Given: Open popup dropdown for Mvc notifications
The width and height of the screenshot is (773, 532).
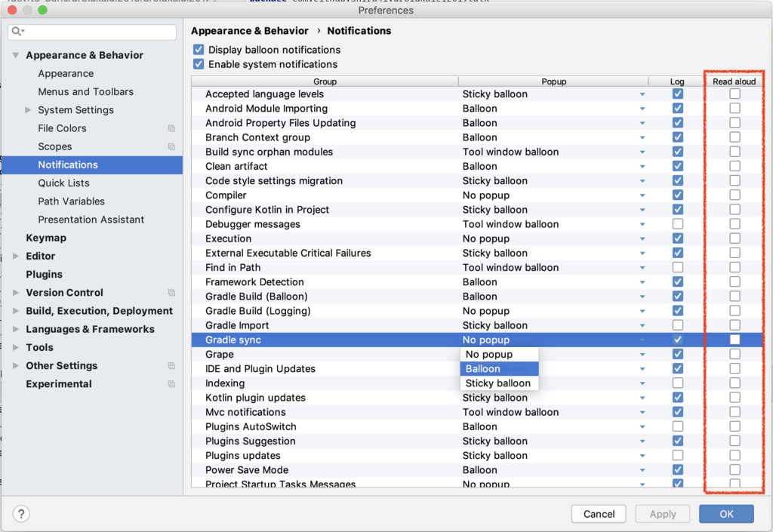Looking at the screenshot, I should pos(642,412).
